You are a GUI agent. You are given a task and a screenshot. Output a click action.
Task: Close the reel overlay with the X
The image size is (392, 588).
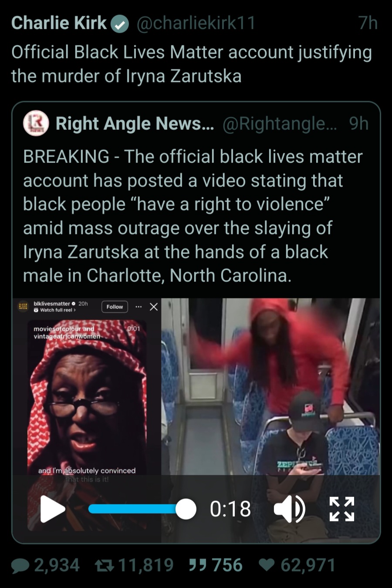coord(154,307)
